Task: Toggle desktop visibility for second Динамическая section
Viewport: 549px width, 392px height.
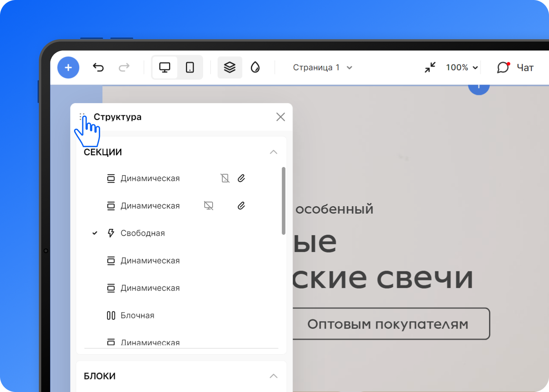Action: point(209,206)
